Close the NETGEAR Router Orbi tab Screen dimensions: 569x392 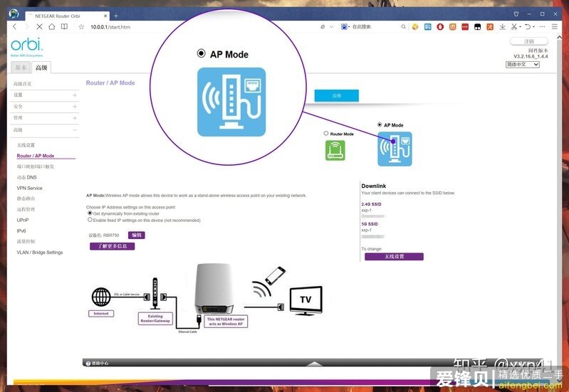coord(105,16)
